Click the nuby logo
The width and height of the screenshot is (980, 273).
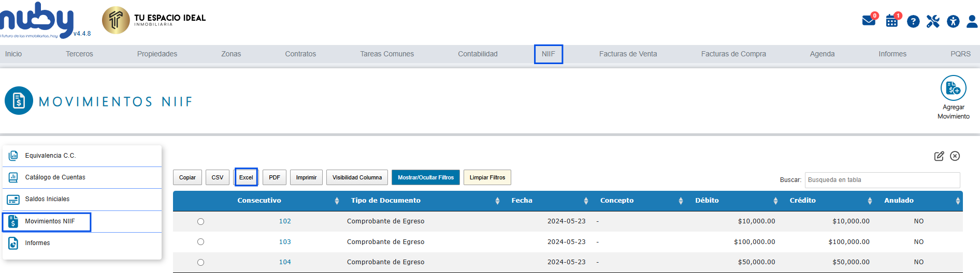(x=37, y=21)
